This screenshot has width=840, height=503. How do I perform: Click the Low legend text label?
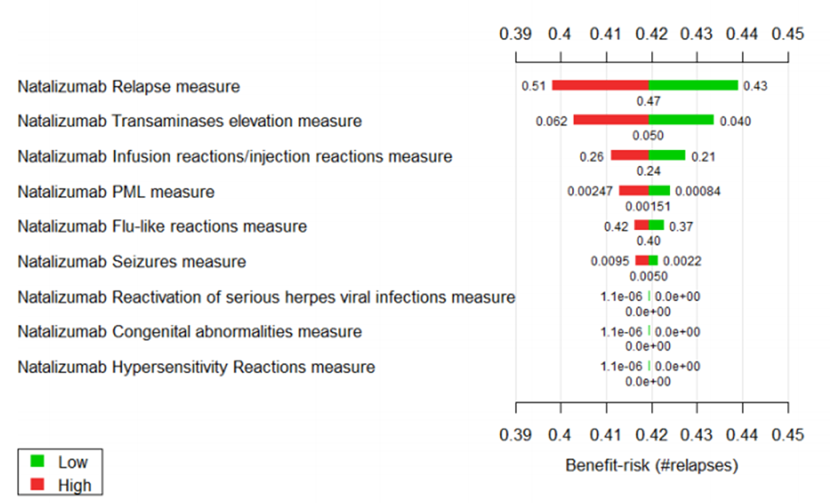click(x=73, y=462)
